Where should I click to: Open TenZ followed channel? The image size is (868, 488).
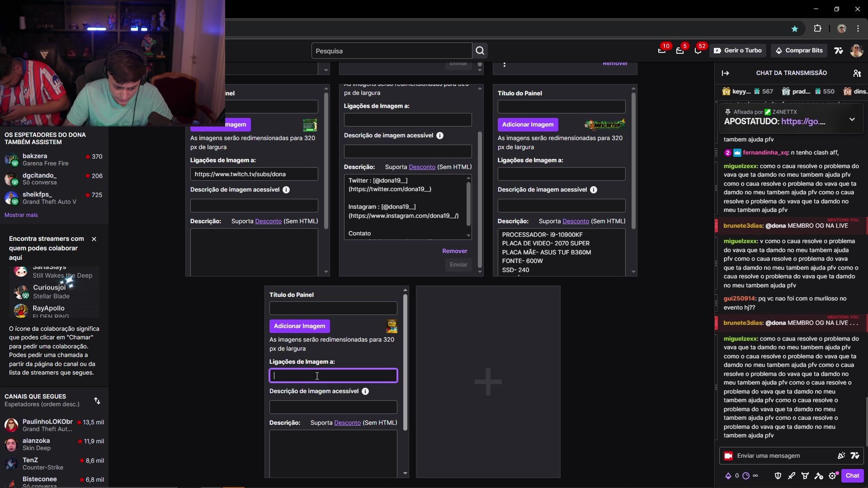(x=54, y=464)
